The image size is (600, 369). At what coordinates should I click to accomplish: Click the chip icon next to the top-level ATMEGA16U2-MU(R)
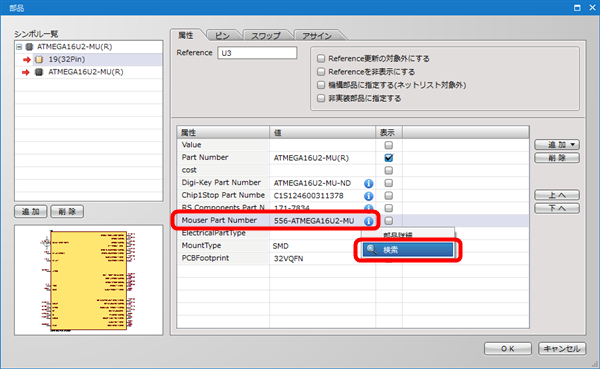click(x=29, y=47)
